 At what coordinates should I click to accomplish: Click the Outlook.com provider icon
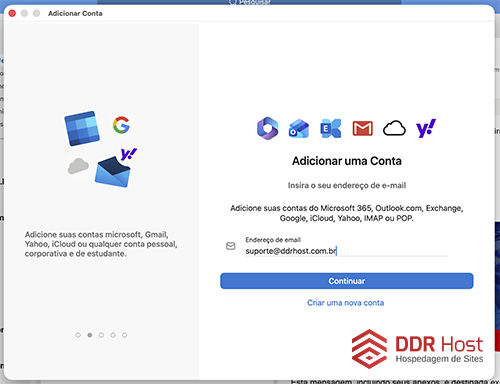click(x=299, y=128)
